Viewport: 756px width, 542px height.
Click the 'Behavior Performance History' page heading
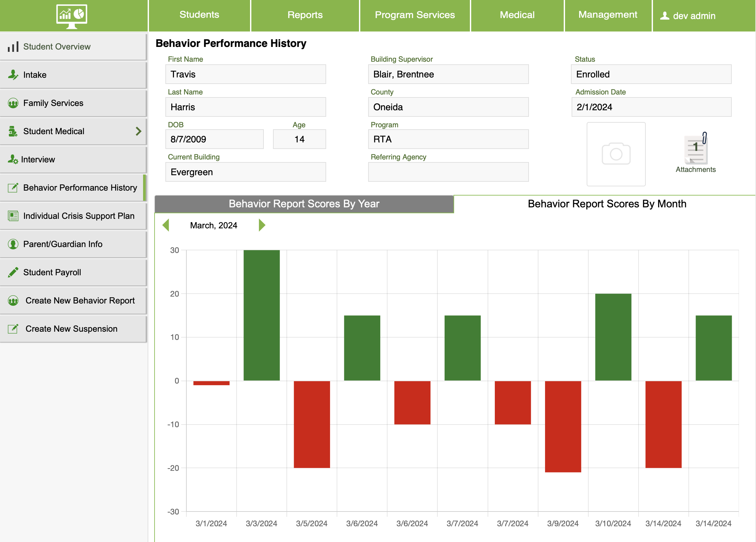coord(231,43)
